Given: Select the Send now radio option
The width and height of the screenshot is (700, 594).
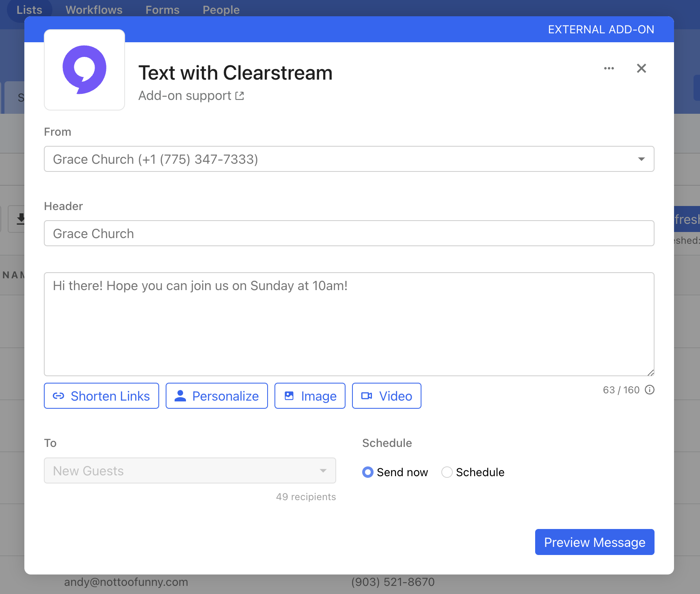Looking at the screenshot, I should click(x=368, y=472).
